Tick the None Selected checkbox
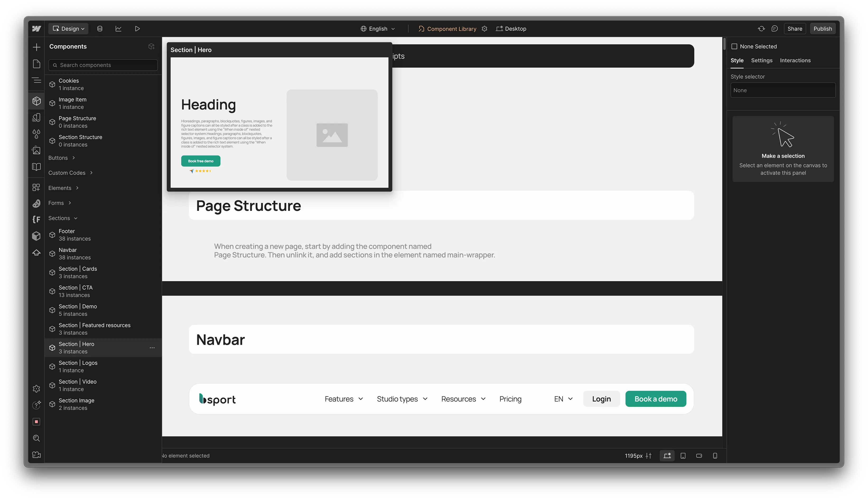Viewport: 868px width, 499px height. [734, 47]
